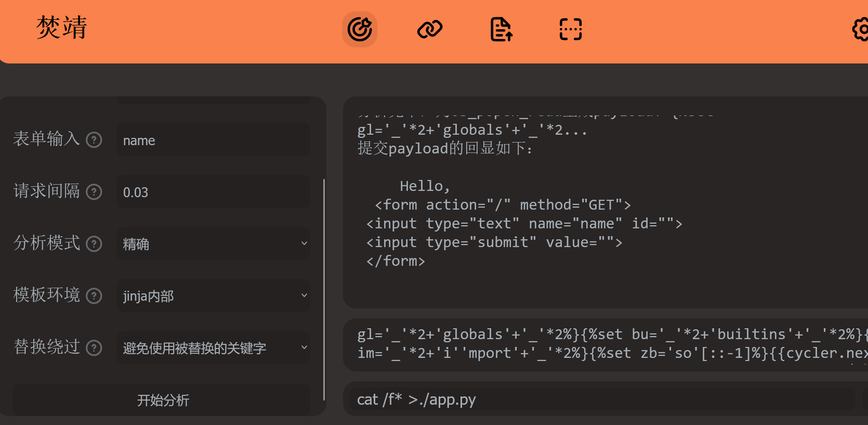
Task: Click the 分析模式 label
Action: coord(46,243)
